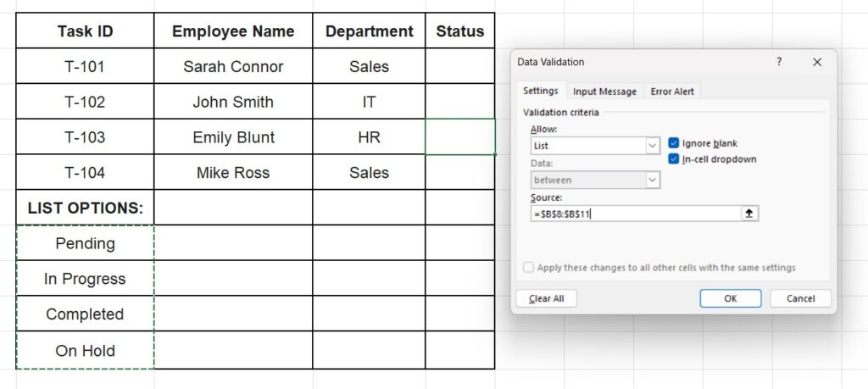Image resolution: width=868 pixels, height=389 pixels.
Task: Select the T-103 cell
Action: [x=86, y=137]
